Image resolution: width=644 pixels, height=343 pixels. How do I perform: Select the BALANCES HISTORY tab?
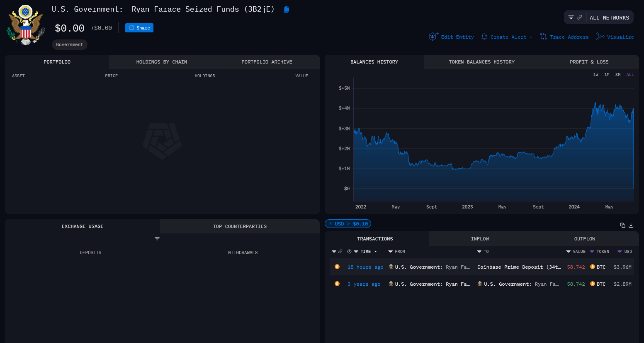point(374,62)
